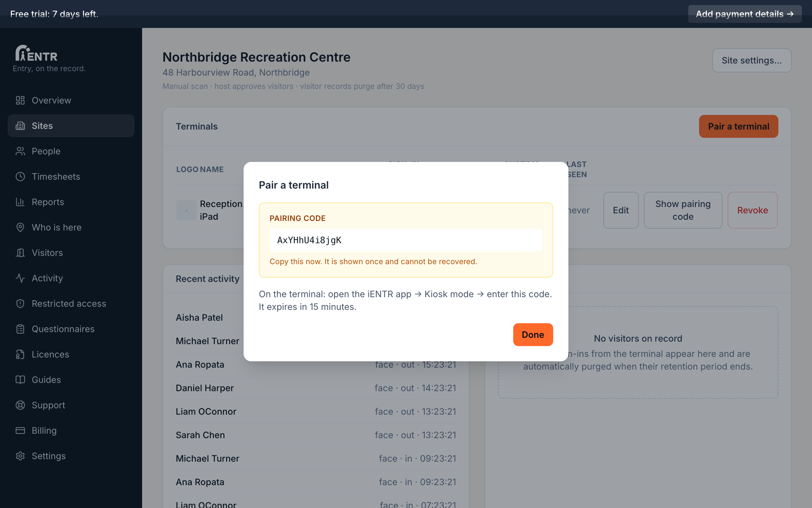
Task: Click the Reports bar chart icon
Action: [20, 202]
